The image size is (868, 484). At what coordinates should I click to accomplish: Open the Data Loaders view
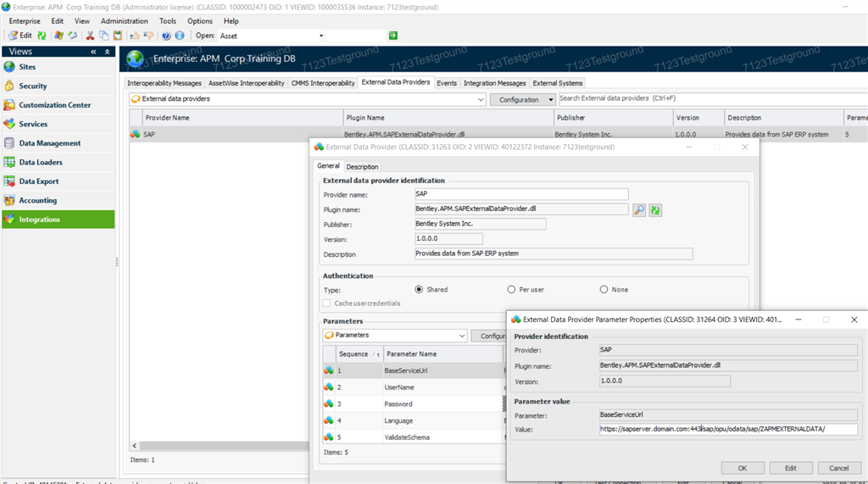(x=58, y=162)
